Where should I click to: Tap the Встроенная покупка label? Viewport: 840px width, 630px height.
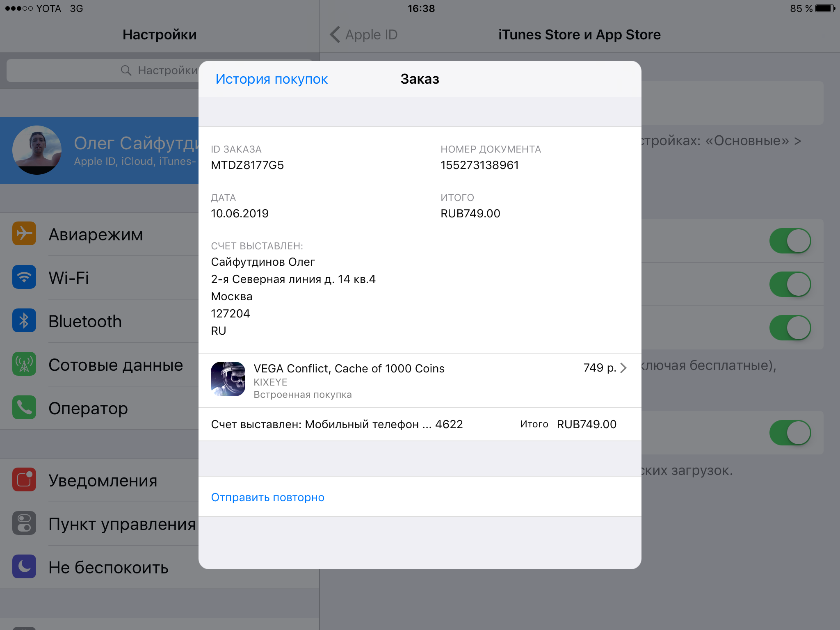(x=303, y=395)
